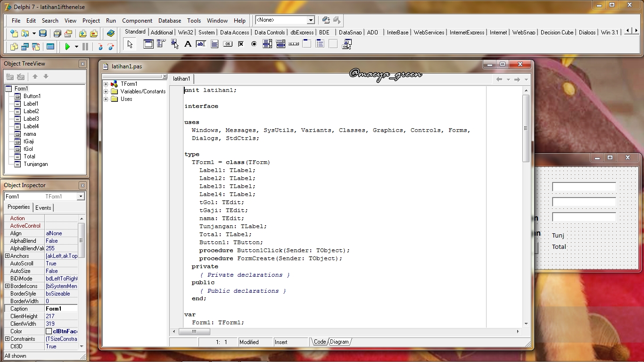Image resolution: width=644 pixels, height=362 pixels.
Task: Select the CheckBox component icon
Action: coord(241,44)
